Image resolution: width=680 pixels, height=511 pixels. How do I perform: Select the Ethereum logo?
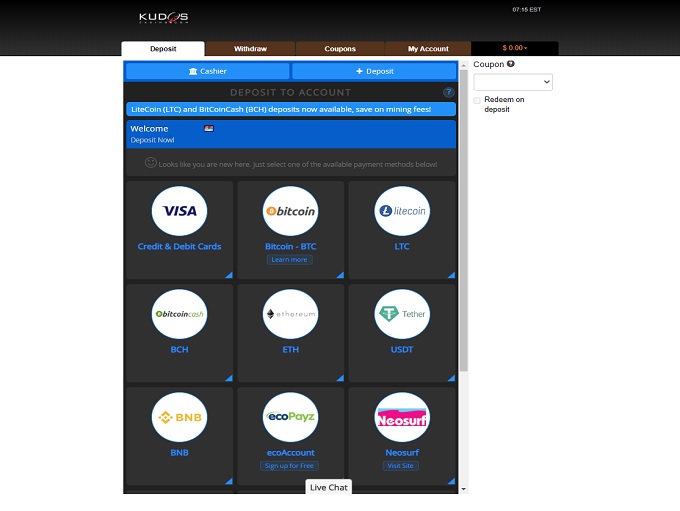click(291, 314)
